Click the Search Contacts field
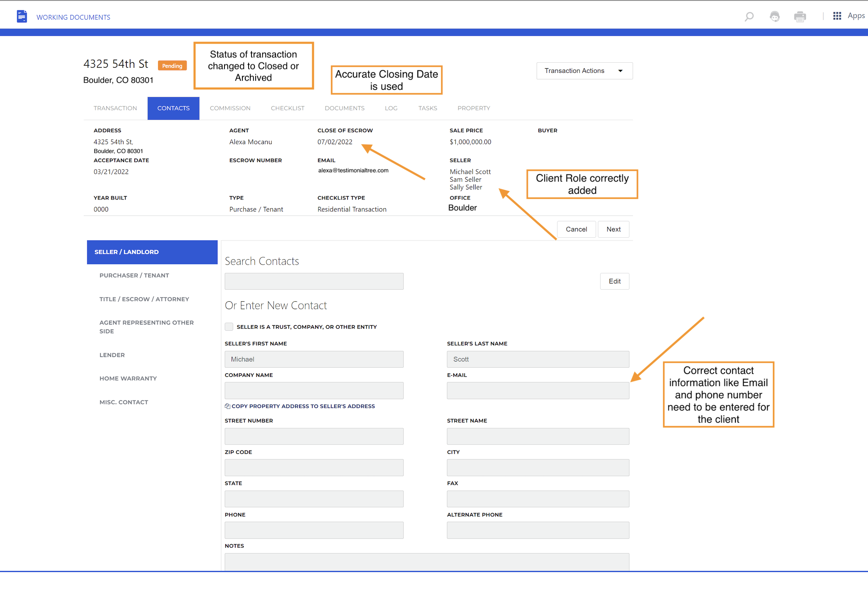The image size is (868, 595). tap(314, 281)
